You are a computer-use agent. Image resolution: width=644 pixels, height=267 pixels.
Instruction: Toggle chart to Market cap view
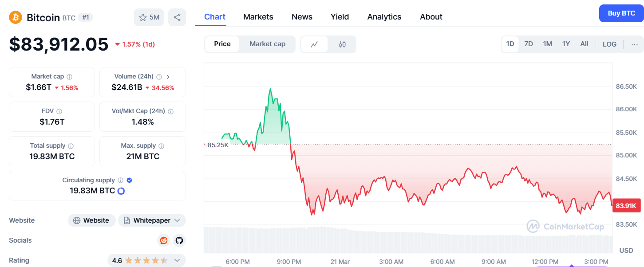pyautogui.click(x=267, y=44)
